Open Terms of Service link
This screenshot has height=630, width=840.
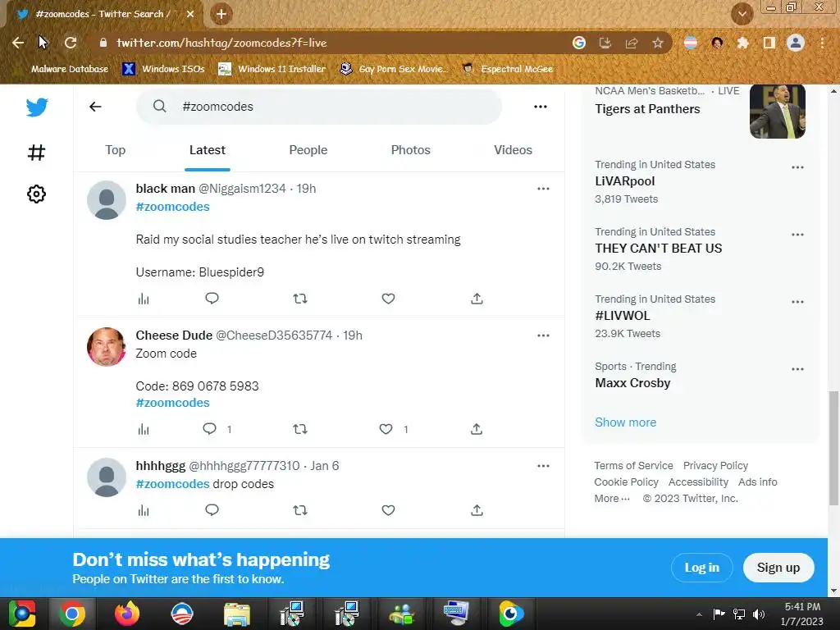tap(633, 466)
